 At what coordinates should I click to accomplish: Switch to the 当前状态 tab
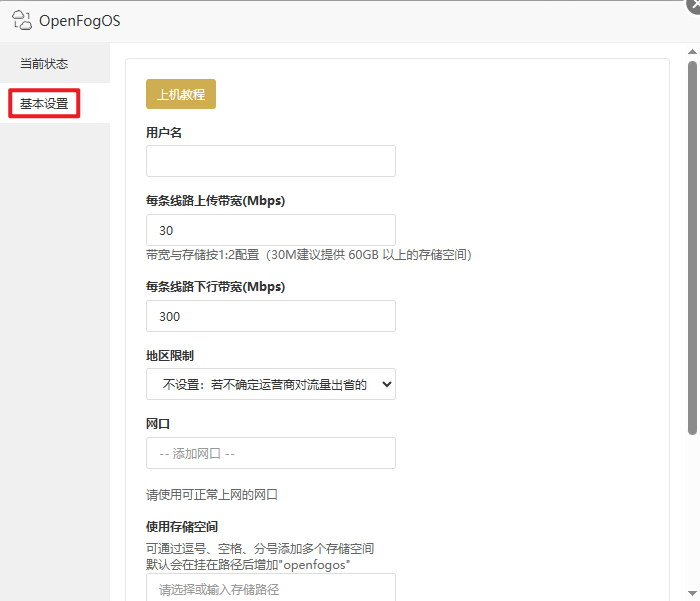(44, 64)
